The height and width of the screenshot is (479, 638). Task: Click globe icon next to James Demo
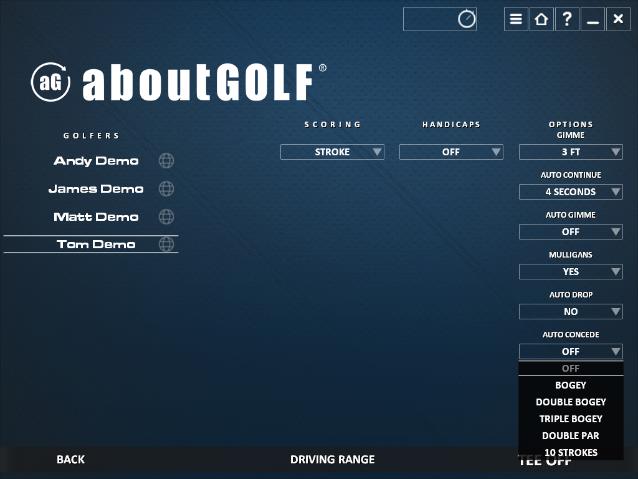[166, 189]
